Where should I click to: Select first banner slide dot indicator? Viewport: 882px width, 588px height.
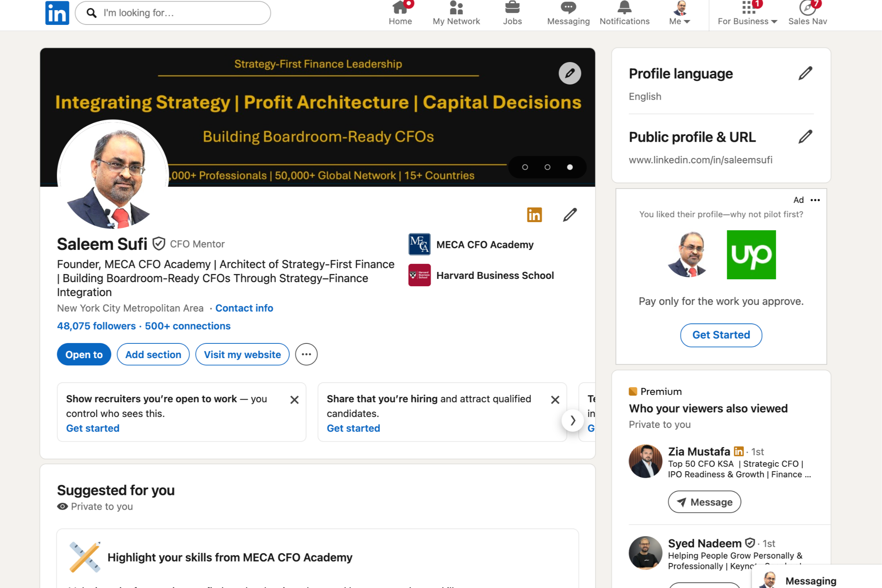click(525, 167)
